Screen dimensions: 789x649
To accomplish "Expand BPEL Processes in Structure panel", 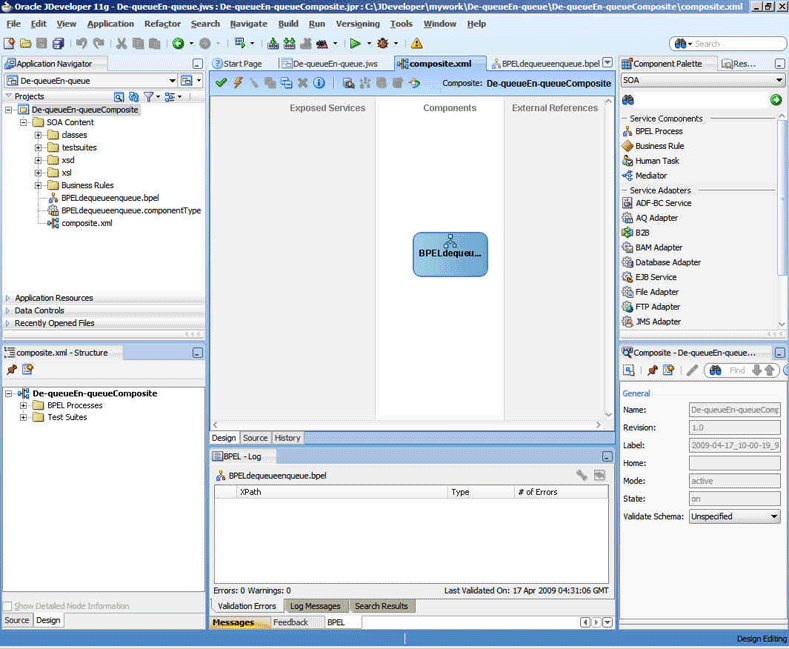I will click(x=23, y=405).
